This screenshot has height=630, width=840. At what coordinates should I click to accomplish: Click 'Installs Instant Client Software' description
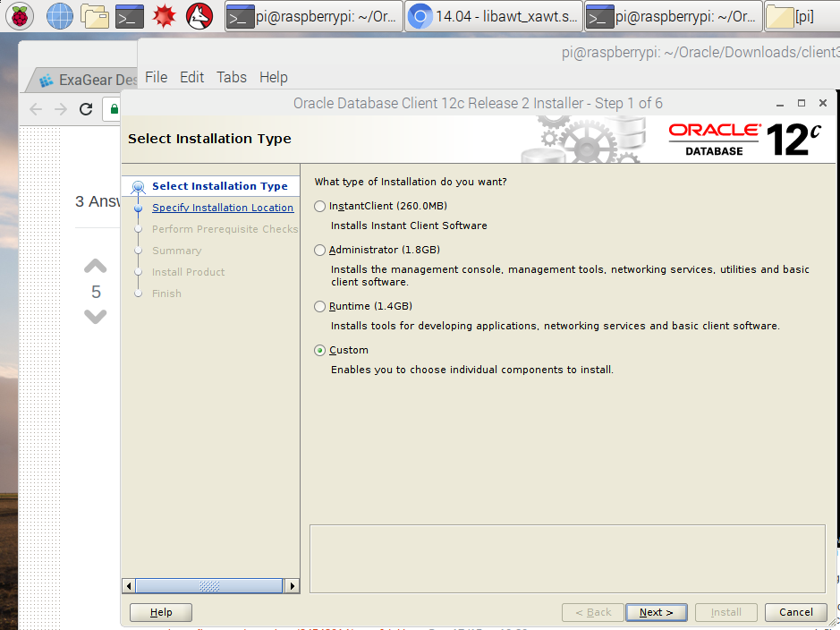(409, 226)
